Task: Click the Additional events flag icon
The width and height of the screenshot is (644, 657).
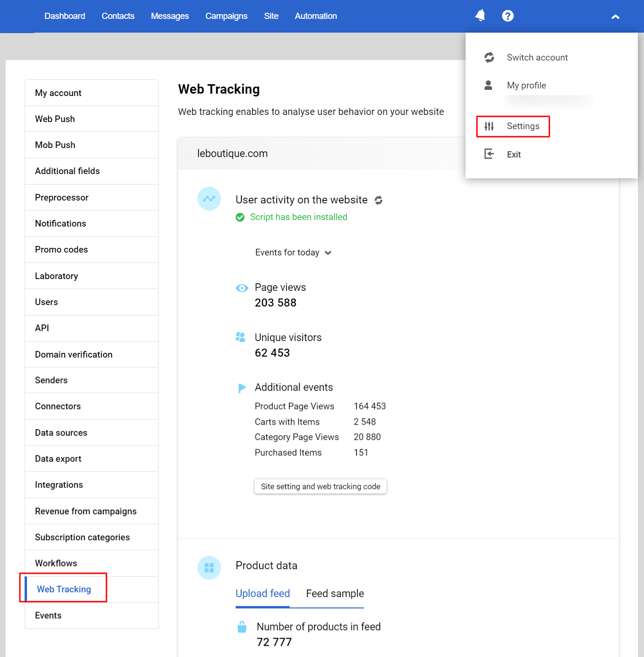Action: point(242,388)
